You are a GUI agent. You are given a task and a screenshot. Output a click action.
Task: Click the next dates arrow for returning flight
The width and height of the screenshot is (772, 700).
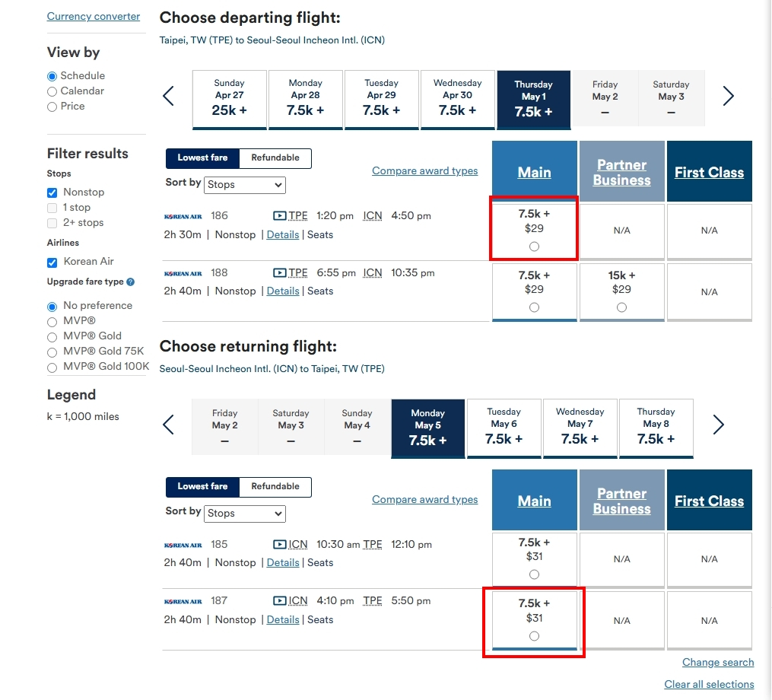(x=718, y=425)
